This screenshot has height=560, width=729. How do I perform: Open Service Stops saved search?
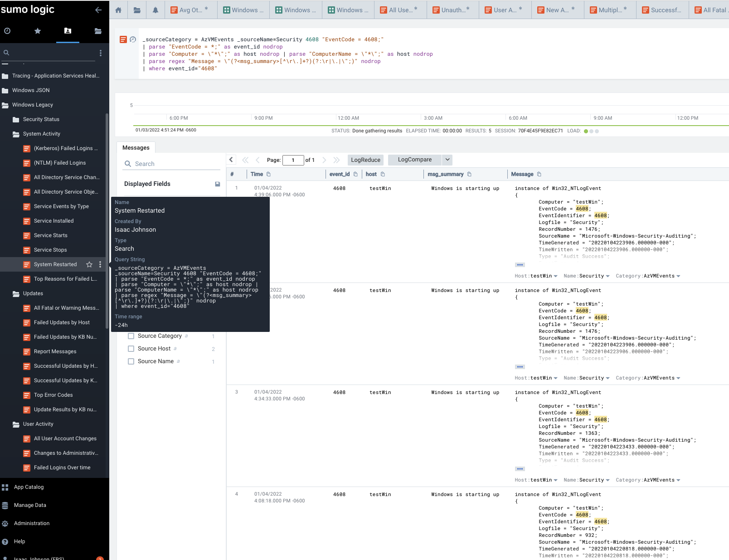[50, 250]
